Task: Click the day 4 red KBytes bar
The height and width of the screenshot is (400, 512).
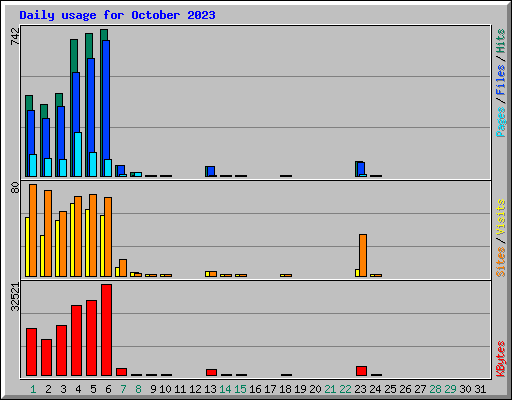Action: (76, 340)
